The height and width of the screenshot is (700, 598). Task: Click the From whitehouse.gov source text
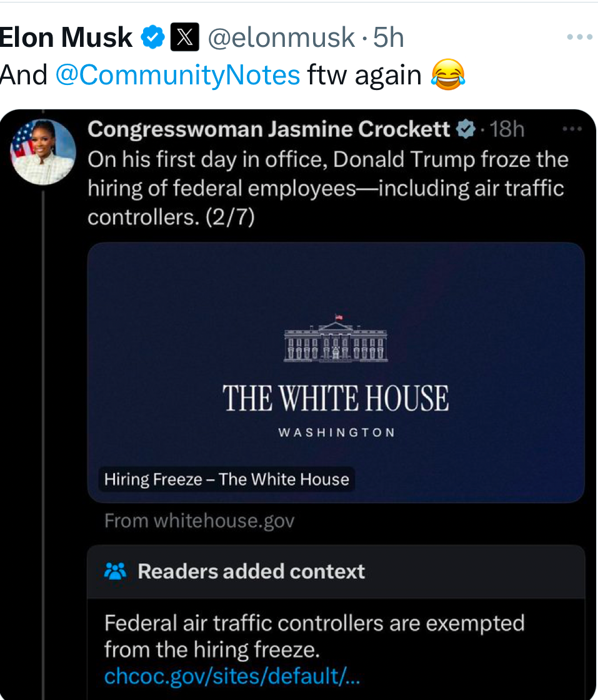click(199, 520)
